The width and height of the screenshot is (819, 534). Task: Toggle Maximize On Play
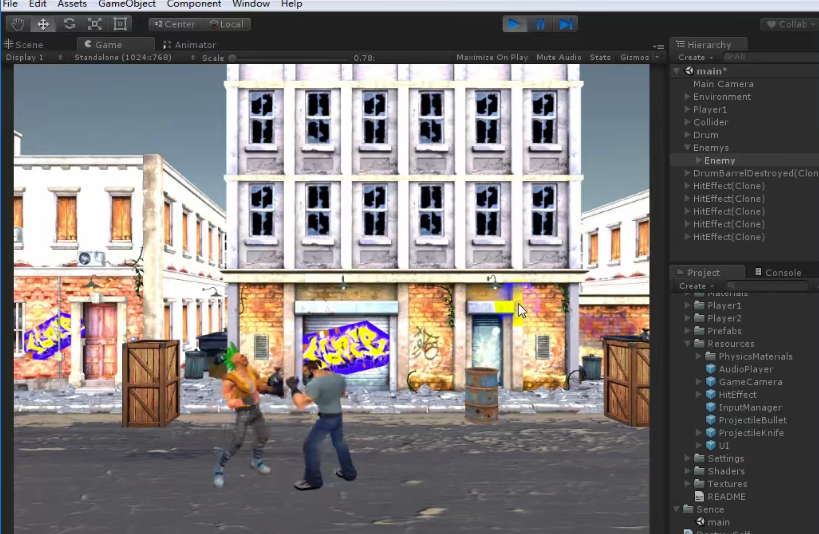(x=492, y=57)
